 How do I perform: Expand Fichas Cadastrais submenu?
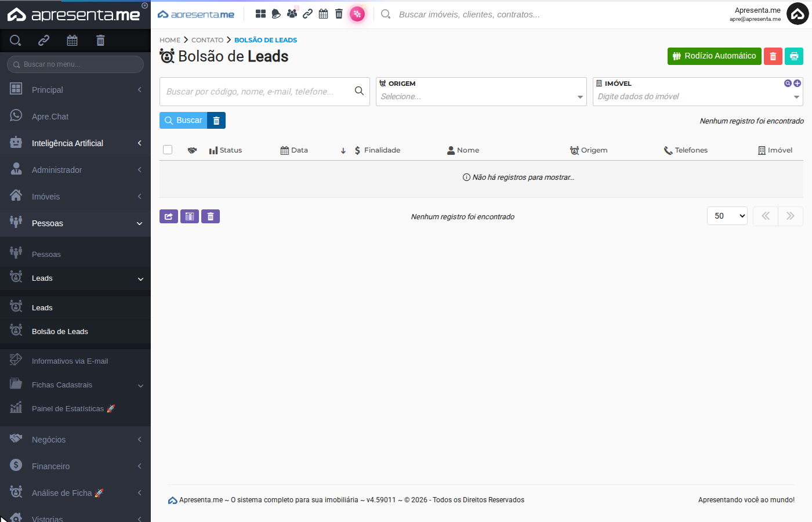point(75,385)
